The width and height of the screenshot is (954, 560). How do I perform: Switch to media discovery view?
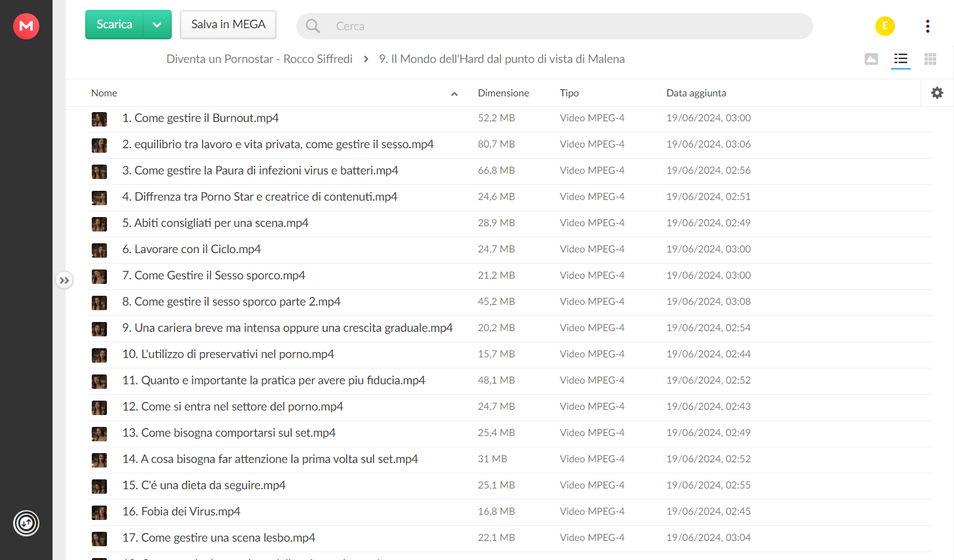pyautogui.click(x=871, y=59)
